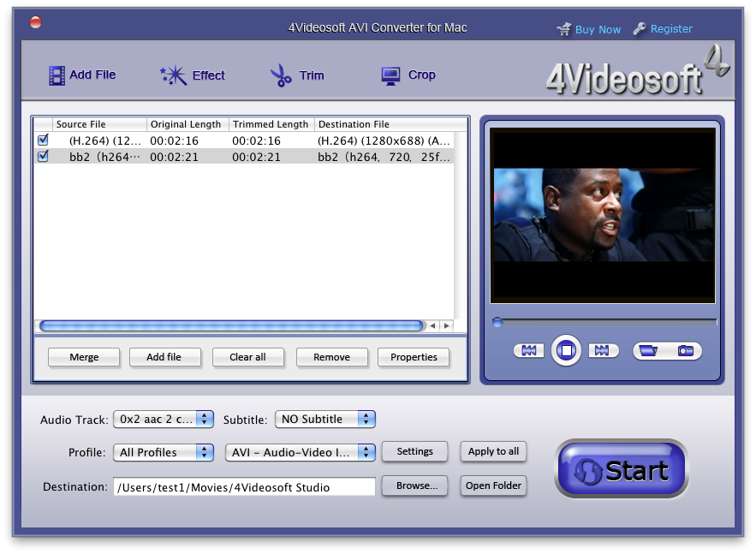The height and width of the screenshot is (554, 756).
Task: Jump to previous clip in the preview player
Action: point(529,350)
